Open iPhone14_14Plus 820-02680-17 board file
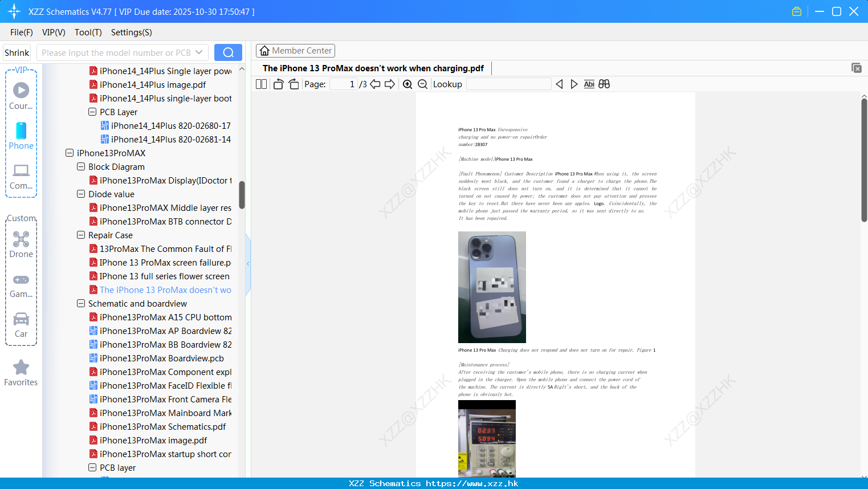 (166, 125)
